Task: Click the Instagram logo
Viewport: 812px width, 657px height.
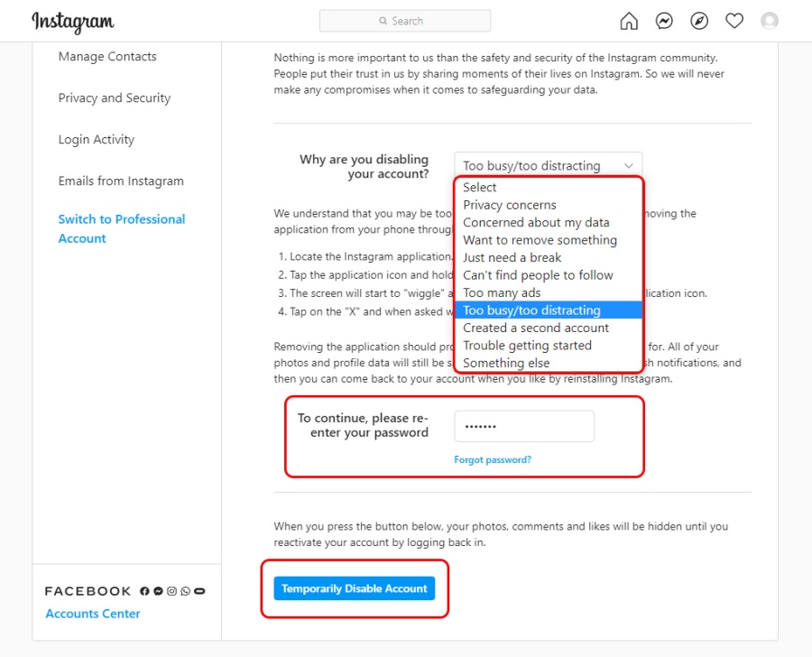Action: pyautogui.click(x=73, y=22)
